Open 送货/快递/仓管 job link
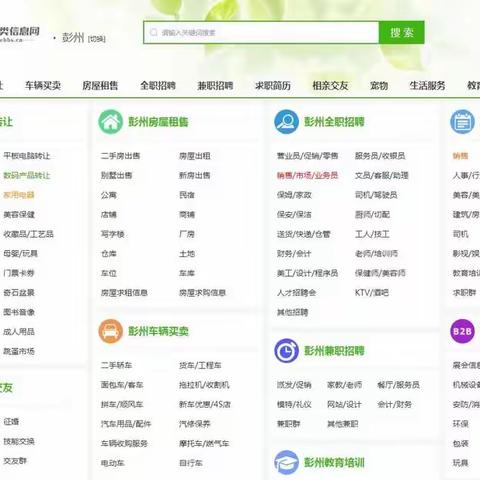Screen dimensions: 480x480 click(x=303, y=234)
